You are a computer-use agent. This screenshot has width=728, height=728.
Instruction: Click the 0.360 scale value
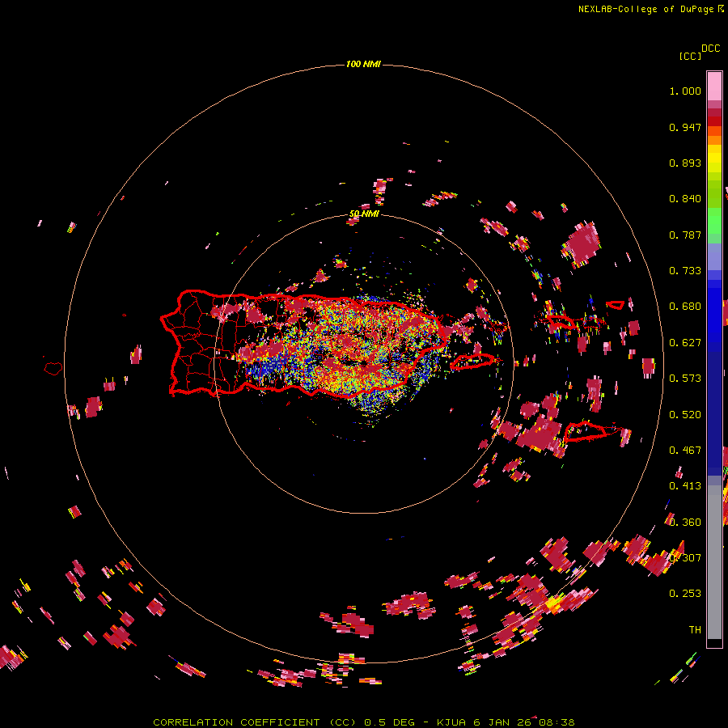[x=685, y=523]
